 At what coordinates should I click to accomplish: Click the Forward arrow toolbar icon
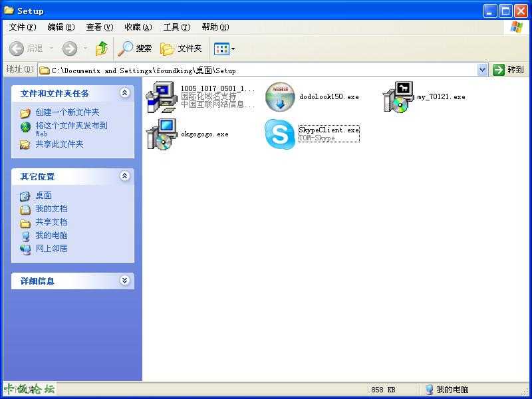pyautogui.click(x=70, y=49)
